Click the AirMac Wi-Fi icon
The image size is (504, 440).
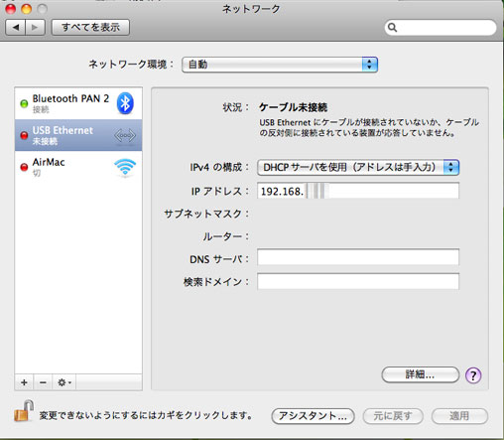pyautogui.click(x=125, y=167)
